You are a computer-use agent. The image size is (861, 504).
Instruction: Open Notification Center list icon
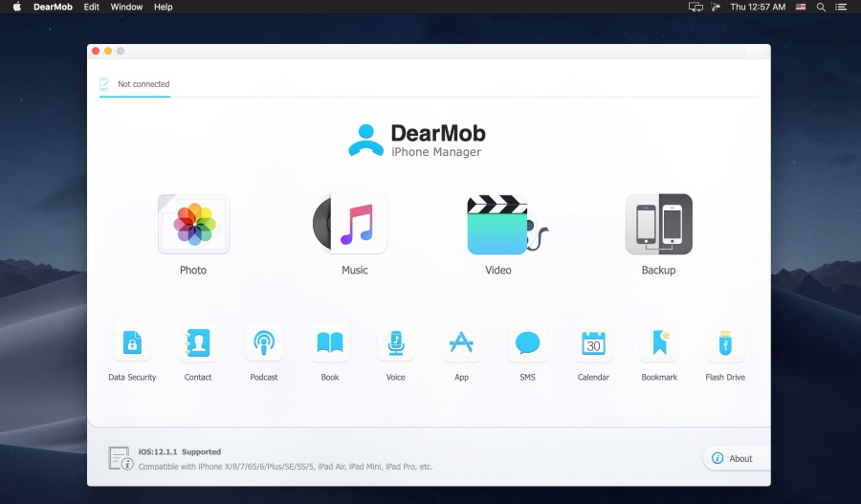(841, 7)
